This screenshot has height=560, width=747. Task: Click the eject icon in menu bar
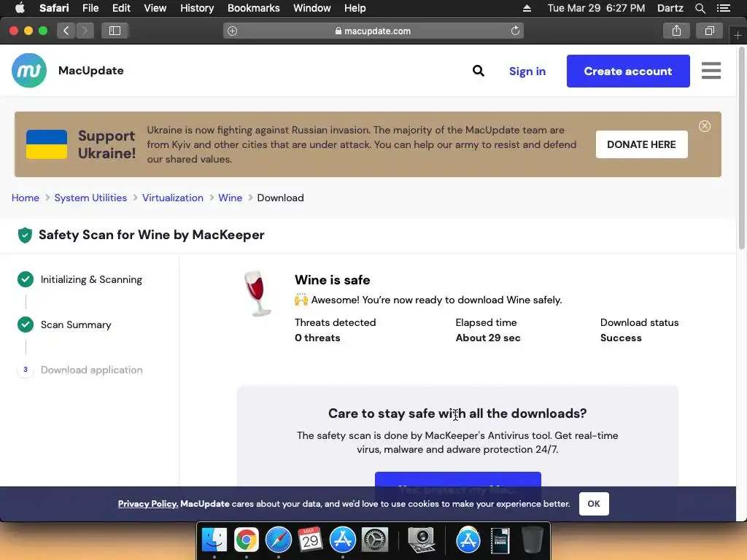[527, 8]
